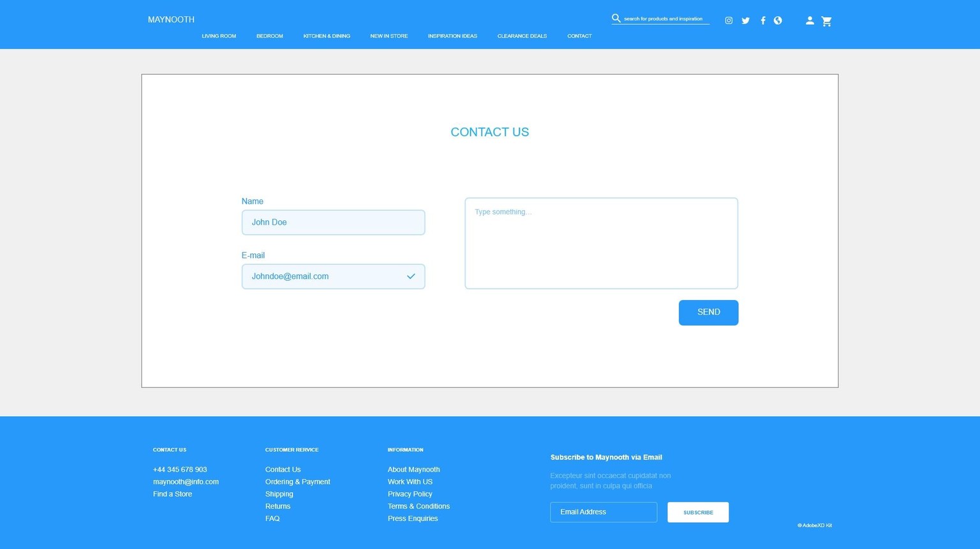The width and height of the screenshot is (980, 549).
Task: Open the shopping cart icon
Action: tap(826, 21)
